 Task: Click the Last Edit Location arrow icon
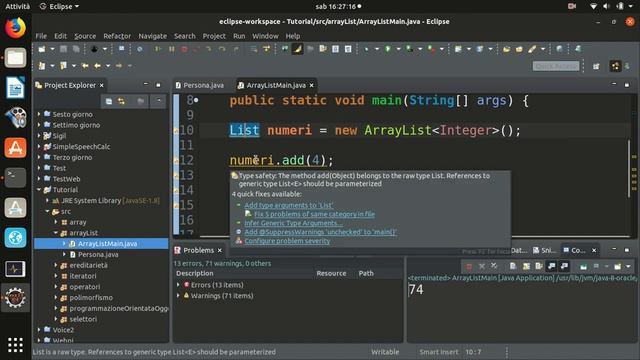click(85, 66)
